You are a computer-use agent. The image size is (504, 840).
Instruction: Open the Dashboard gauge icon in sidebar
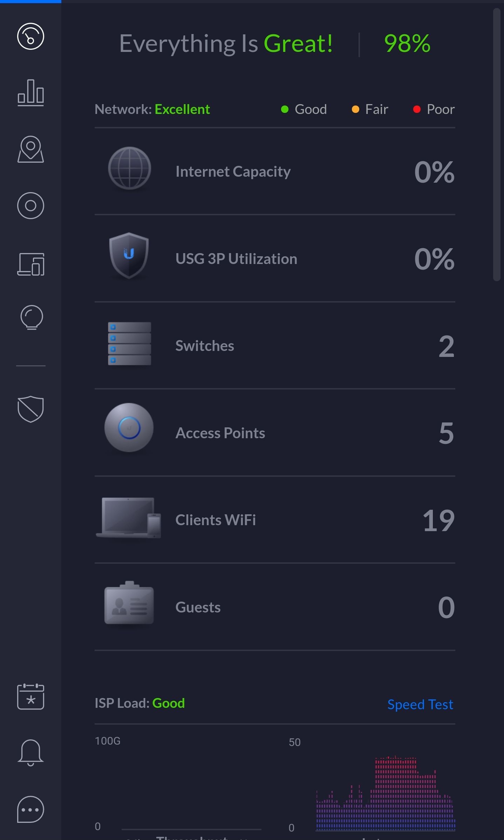point(30,36)
